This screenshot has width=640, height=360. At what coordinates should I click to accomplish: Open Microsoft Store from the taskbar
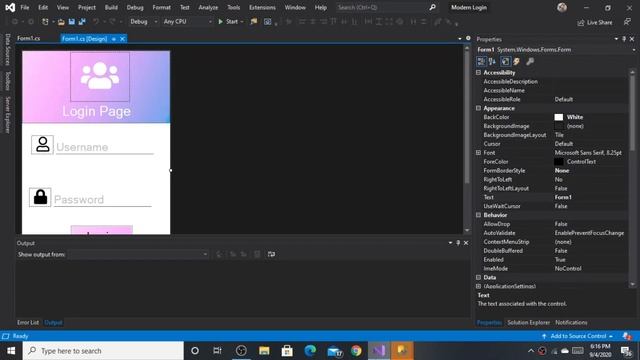(287, 351)
